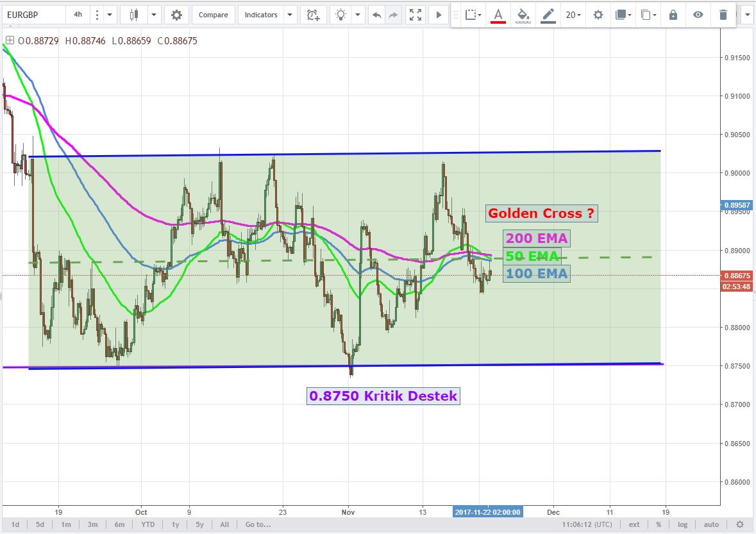Open drawing settings gear in floating toolbar
The width and height of the screenshot is (756, 534).
pos(598,15)
